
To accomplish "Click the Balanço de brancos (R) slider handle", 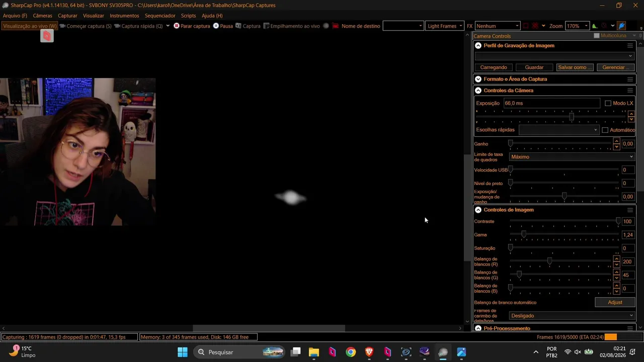I will coord(549,261).
